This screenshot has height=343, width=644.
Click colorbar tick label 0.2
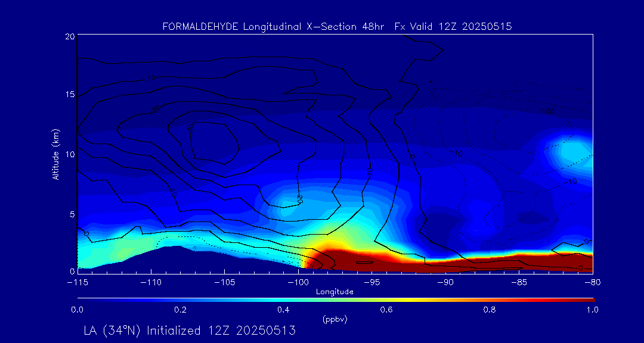pos(180,310)
